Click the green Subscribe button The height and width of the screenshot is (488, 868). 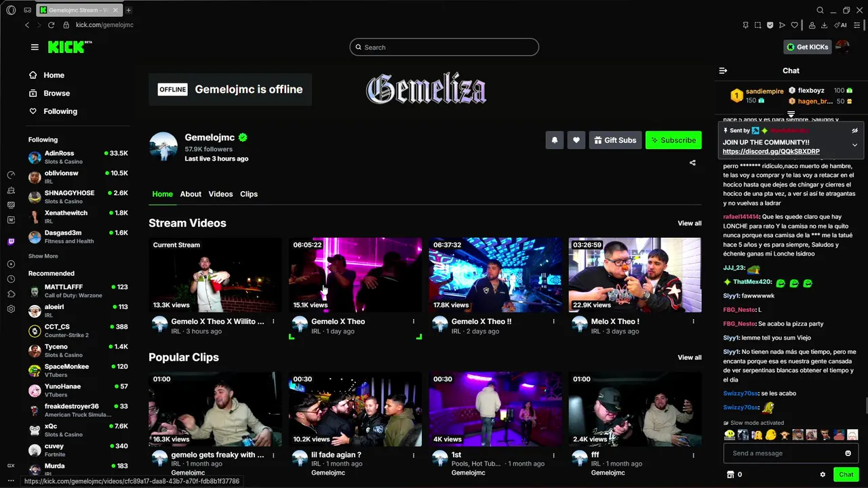[673, 140]
